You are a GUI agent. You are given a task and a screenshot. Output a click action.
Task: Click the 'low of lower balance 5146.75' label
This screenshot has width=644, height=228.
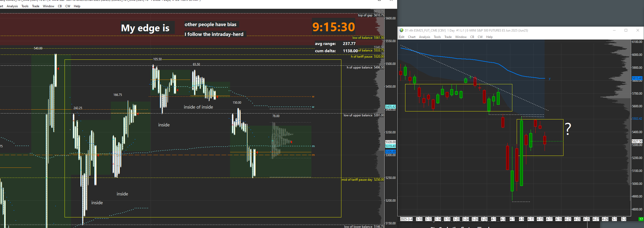[x=364, y=226]
